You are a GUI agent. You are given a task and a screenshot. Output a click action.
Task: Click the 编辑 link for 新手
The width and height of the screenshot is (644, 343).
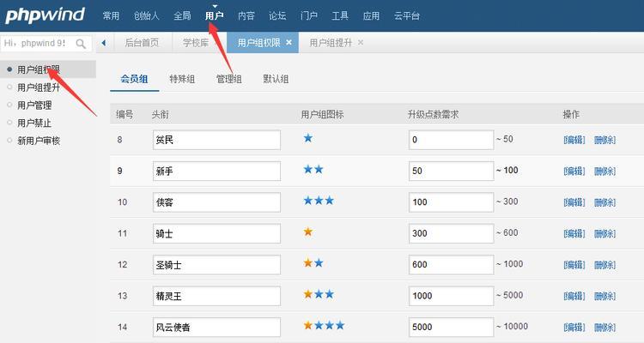click(x=574, y=171)
